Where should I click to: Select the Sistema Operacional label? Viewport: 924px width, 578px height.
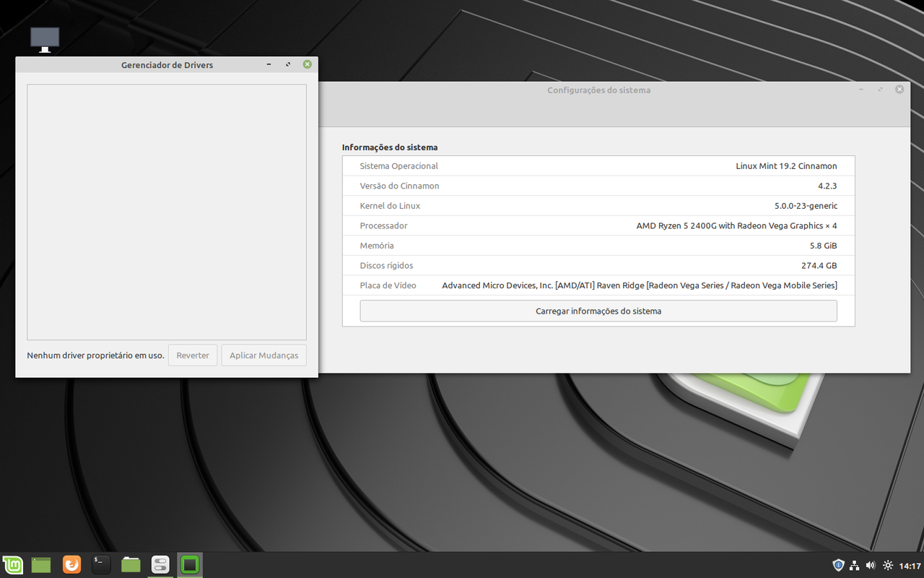[x=398, y=166]
